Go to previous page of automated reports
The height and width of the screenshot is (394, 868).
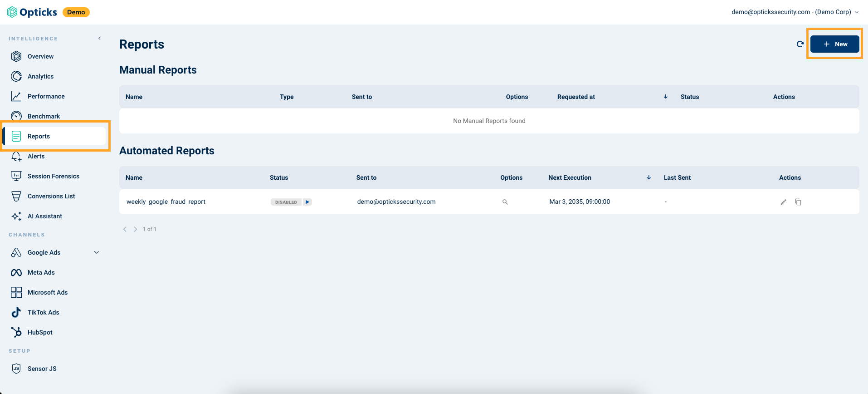tap(125, 229)
